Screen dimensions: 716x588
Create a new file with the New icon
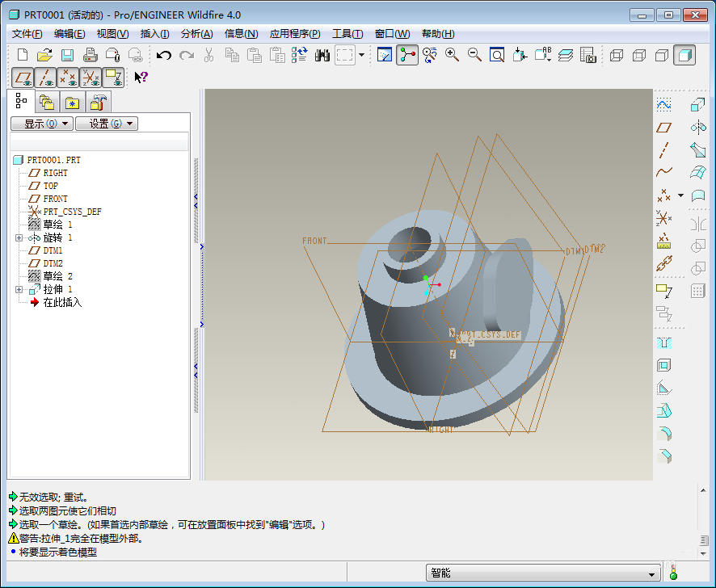click(23, 55)
